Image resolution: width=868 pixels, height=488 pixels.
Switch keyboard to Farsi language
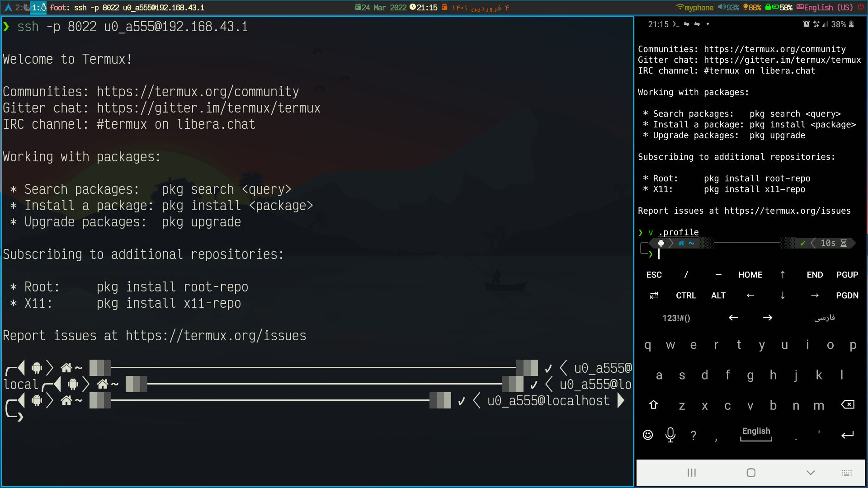pyautogui.click(x=825, y=318)
